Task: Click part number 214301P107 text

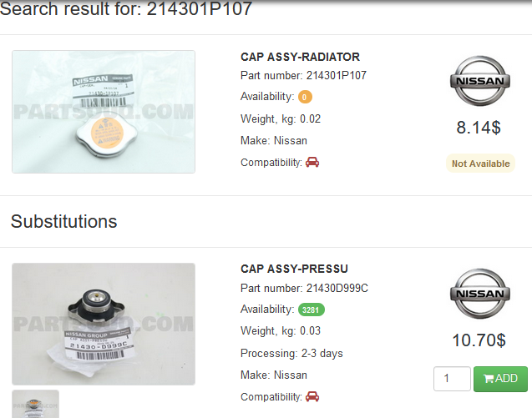Action: coord(337,75)
